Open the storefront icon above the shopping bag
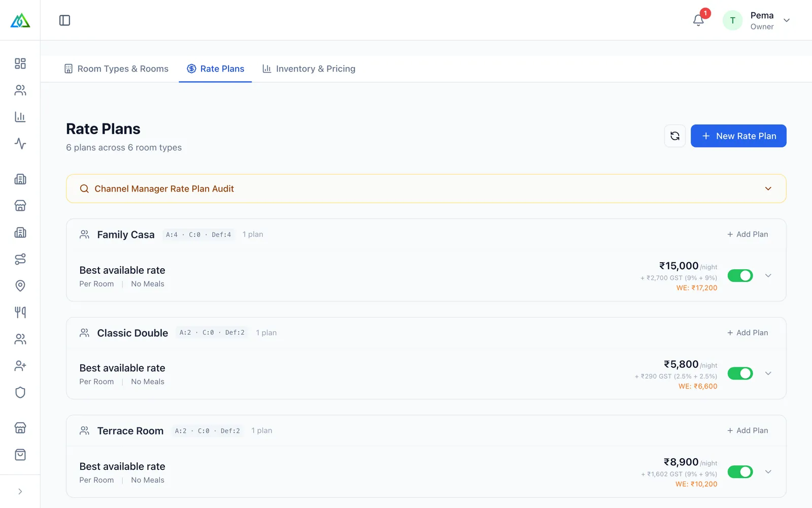 [20, 428]
